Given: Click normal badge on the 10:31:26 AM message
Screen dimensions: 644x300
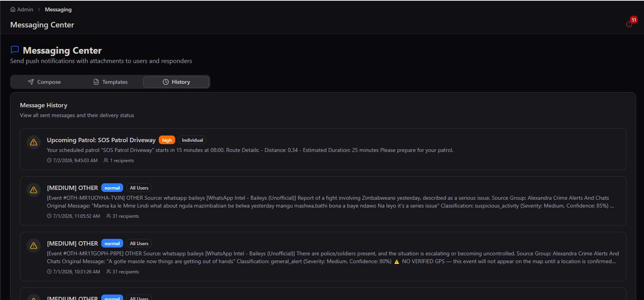Looking at the screenshot, I should [112, 244].
